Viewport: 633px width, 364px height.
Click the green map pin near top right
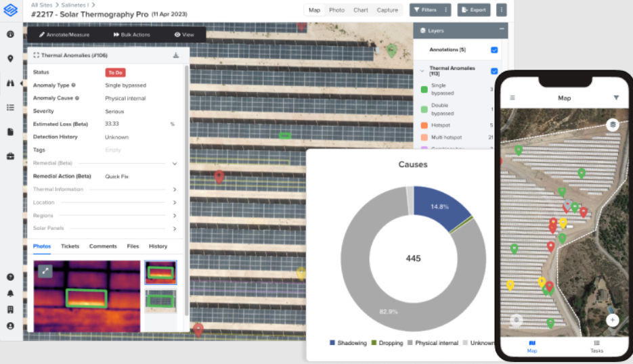pos(391,51)
